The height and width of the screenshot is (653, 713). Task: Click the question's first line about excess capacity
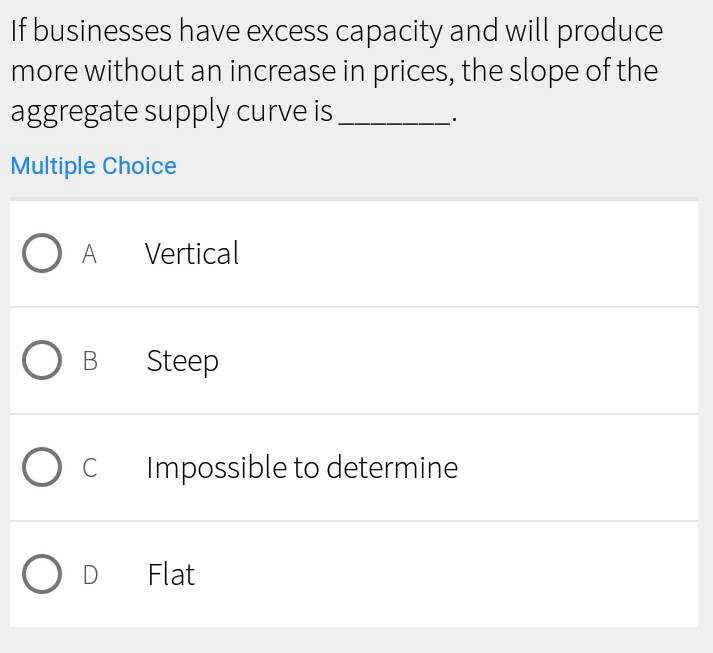point(336,32)
